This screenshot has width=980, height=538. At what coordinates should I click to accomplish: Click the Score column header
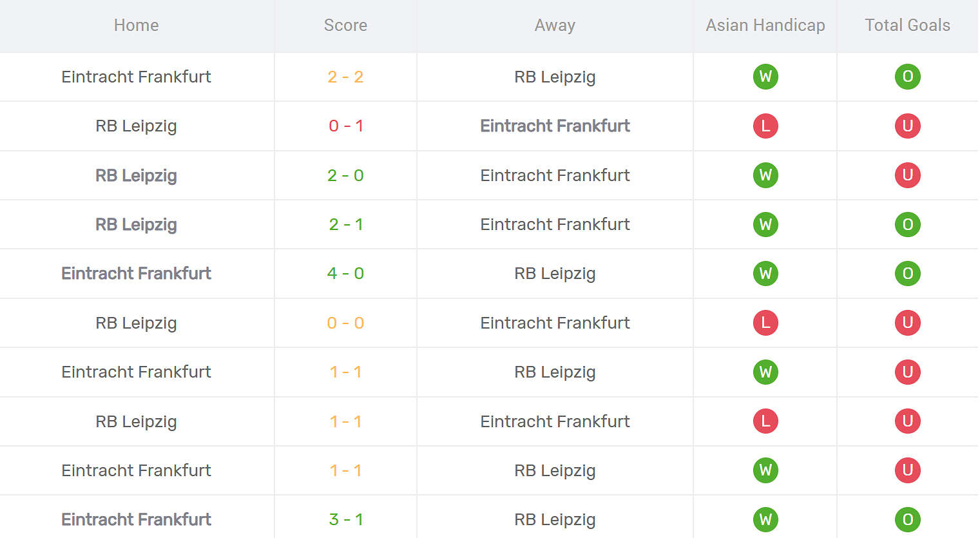coord(345,25)
